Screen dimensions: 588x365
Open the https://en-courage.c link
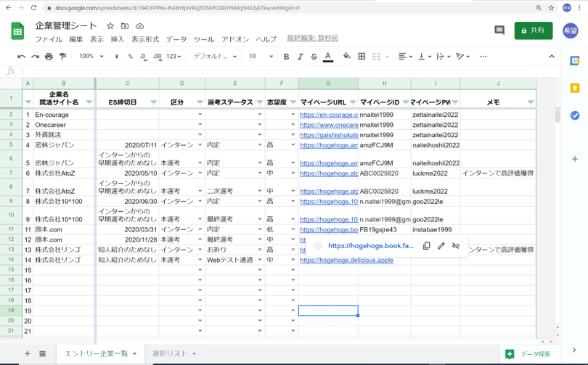(329, 115)
